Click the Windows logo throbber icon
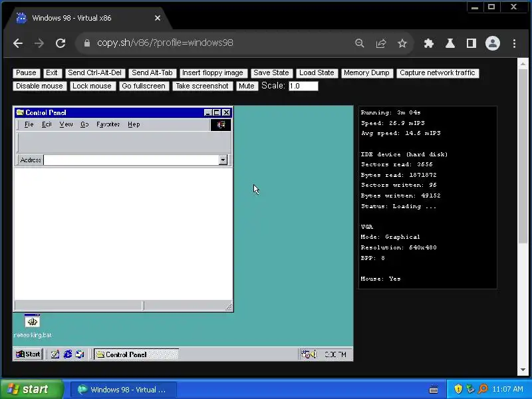The width and height of the screenshot is (532, 399). click(221, 125)
